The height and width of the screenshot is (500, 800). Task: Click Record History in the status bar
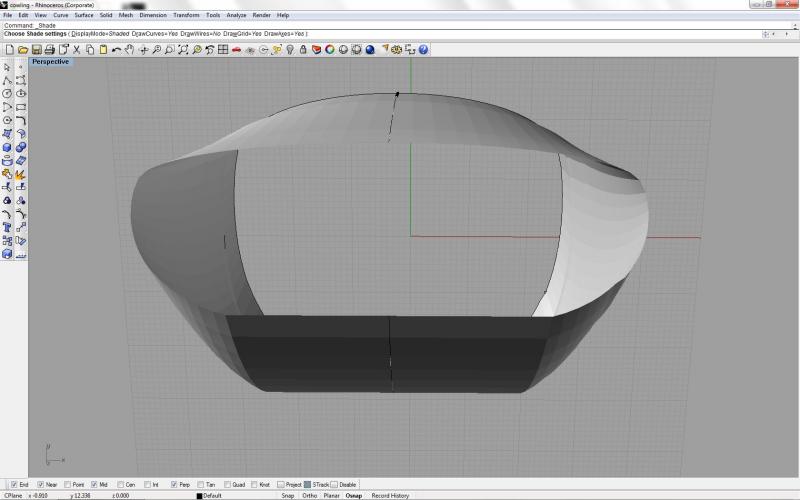pos(390,496)
